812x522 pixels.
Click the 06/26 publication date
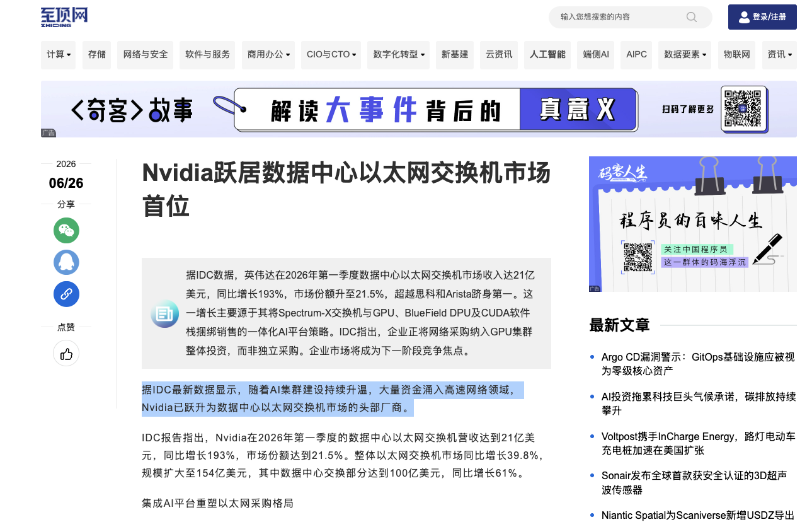pos(66,183)
